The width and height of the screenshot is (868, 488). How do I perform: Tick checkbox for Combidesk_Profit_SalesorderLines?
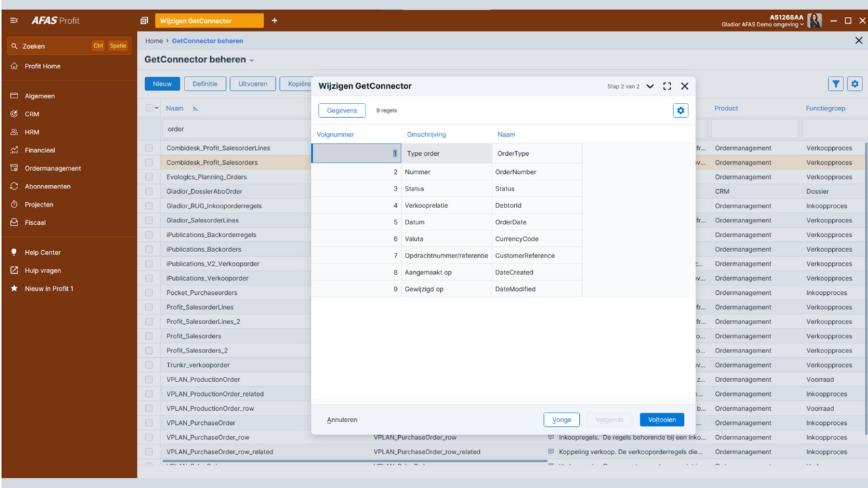pos(149,148)
